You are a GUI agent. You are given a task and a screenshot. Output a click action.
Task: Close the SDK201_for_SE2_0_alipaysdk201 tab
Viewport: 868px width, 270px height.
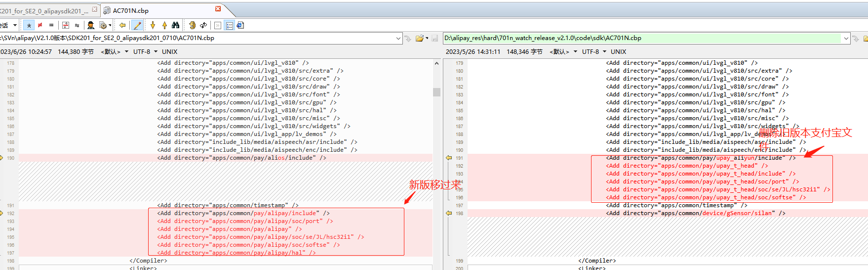95,9
